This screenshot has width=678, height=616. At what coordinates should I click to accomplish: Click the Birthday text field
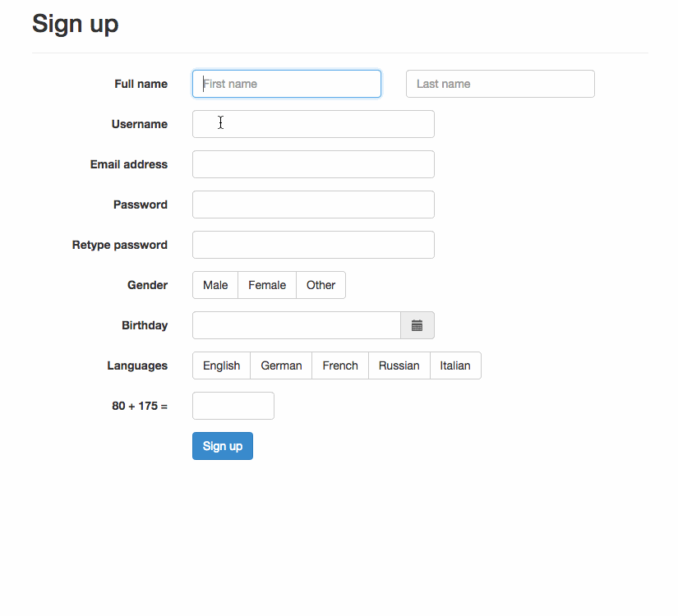pyautogui.click(x=296, y=325)
